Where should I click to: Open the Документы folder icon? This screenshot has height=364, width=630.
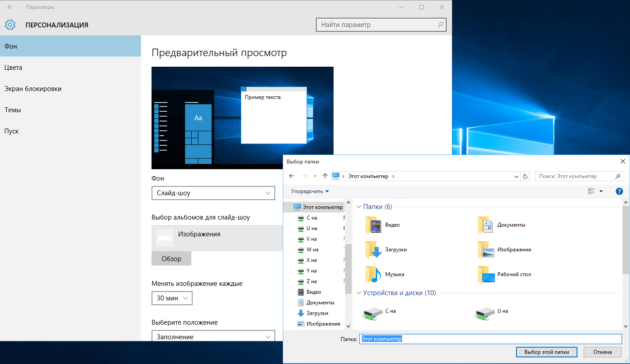486,225
